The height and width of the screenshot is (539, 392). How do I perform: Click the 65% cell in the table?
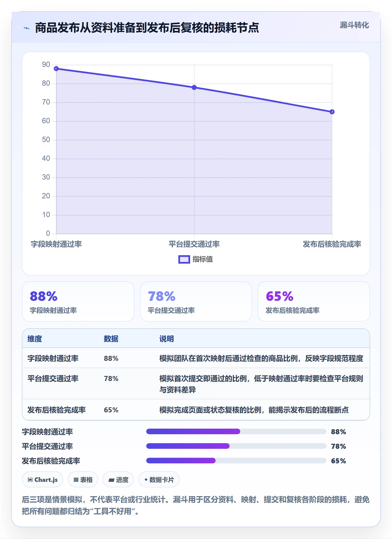[x=111, y=410]
